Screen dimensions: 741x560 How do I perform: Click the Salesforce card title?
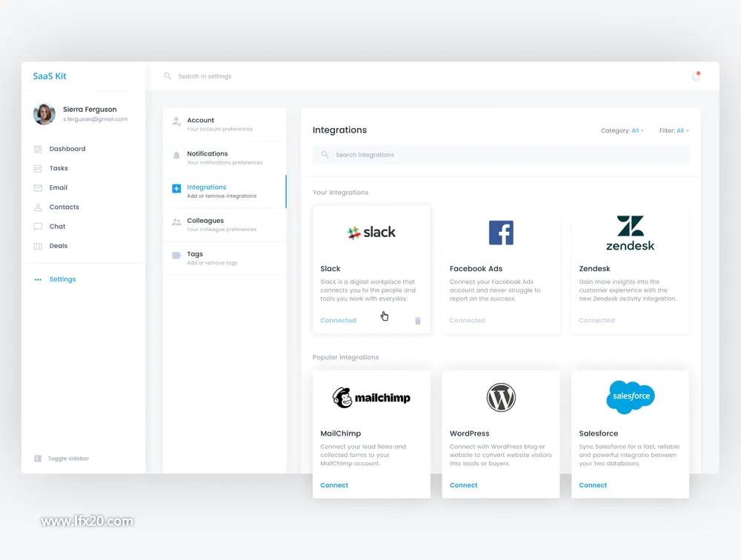pyautogui.click(x=598, y=434)
